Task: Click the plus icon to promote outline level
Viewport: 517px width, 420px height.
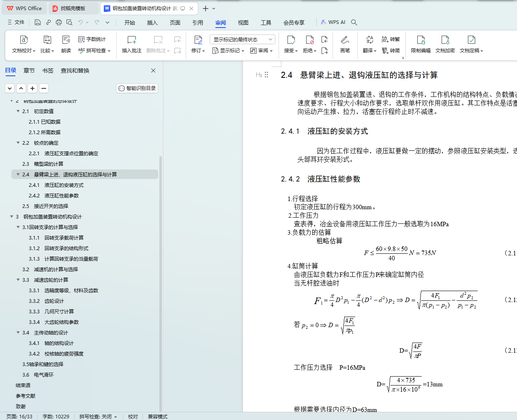Action: pyautogui.click(x=32, y=88)
